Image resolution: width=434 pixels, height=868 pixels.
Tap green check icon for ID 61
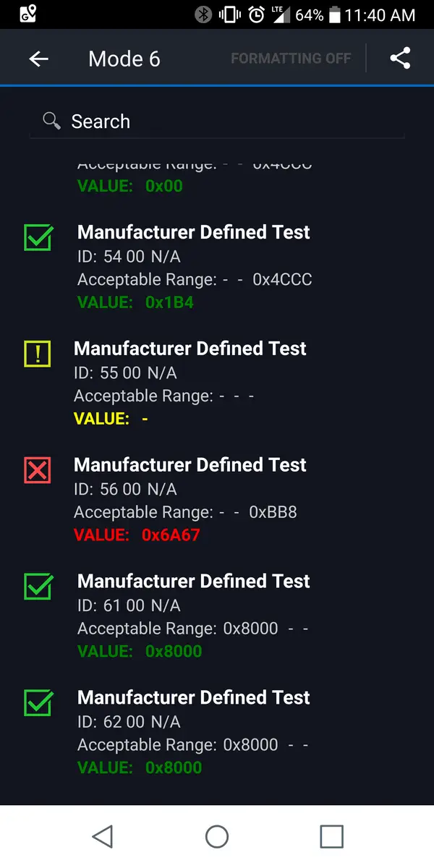(38, 585)
